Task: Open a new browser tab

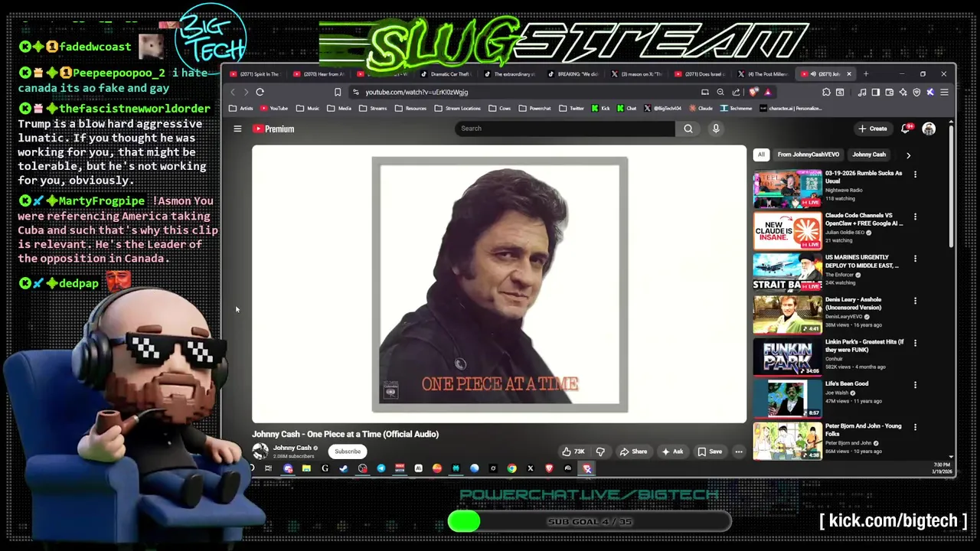Action: 866,74
